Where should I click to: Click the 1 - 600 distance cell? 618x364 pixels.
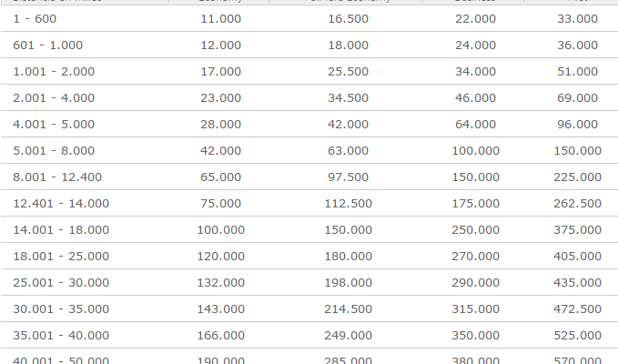[x=35, y=19]
